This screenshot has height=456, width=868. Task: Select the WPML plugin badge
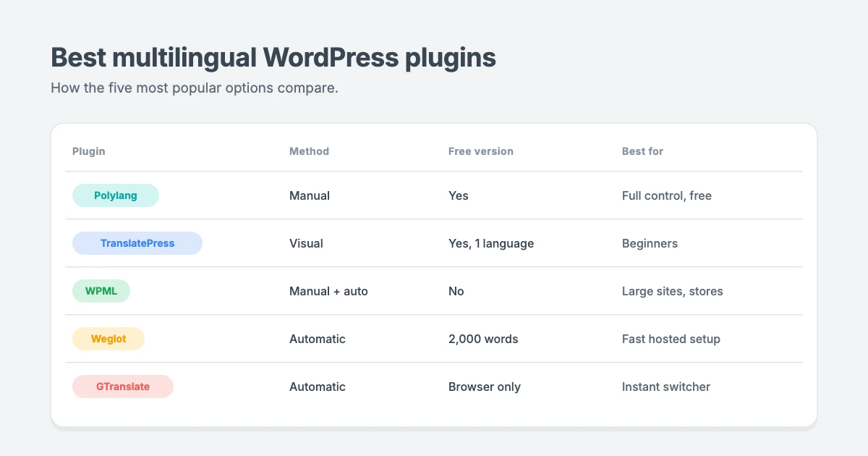click(x=101, y=291)
